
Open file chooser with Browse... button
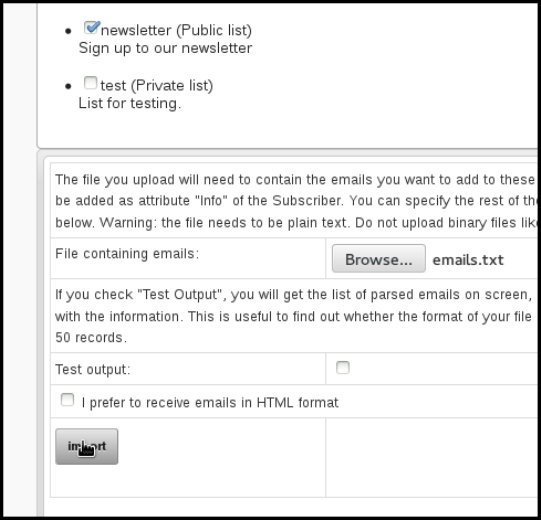click(x=378, y=259)
